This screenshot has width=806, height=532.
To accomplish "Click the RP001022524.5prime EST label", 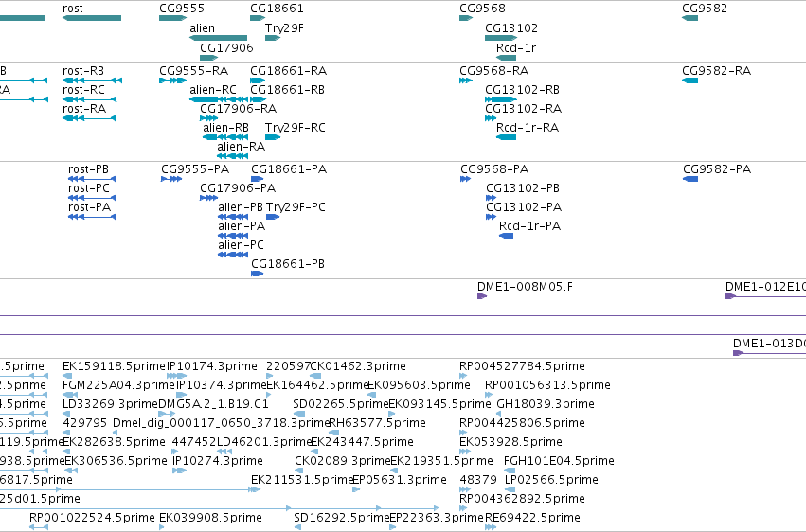I will (92, 518).
